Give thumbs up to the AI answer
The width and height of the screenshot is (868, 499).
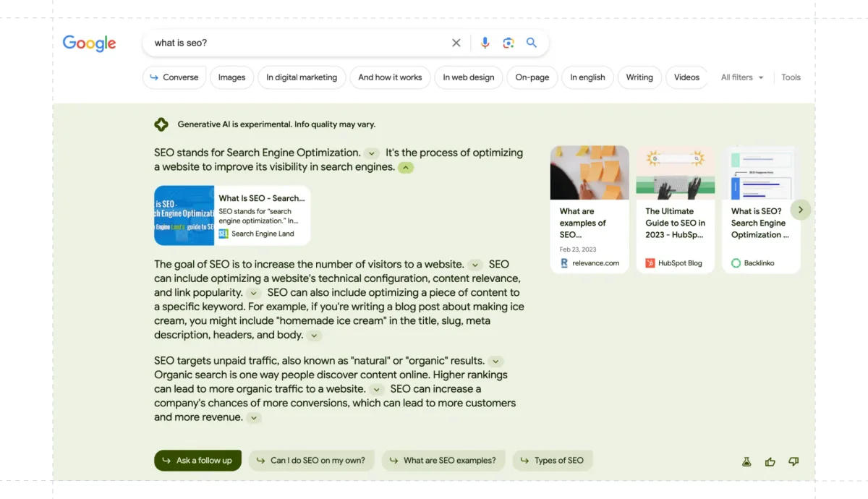point(770,461)
